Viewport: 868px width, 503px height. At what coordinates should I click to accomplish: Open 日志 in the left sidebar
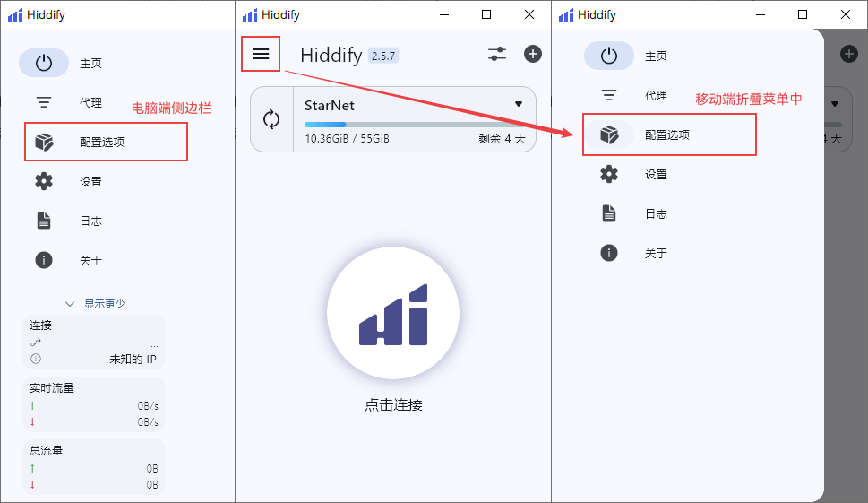coord(90,221)
